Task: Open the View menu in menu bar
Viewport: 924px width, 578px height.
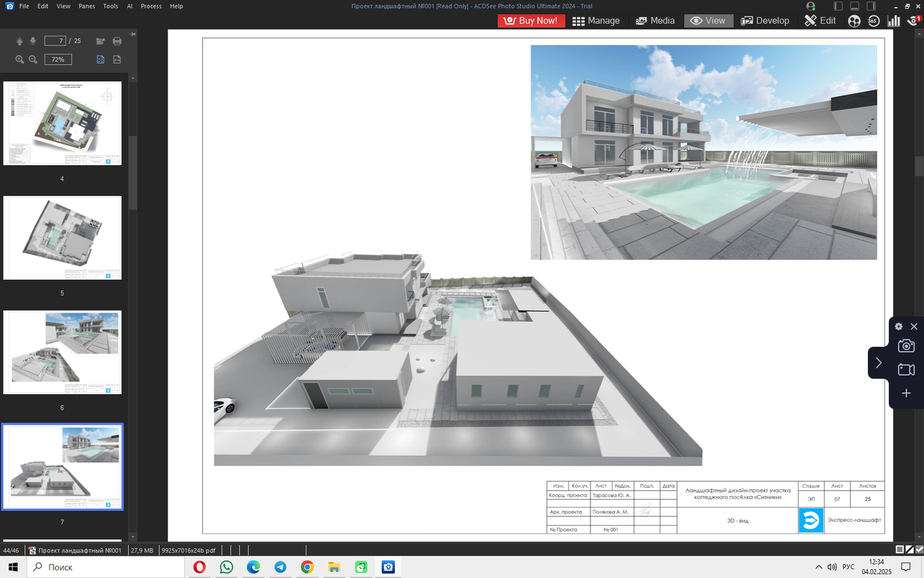Action: click(63, 6)
